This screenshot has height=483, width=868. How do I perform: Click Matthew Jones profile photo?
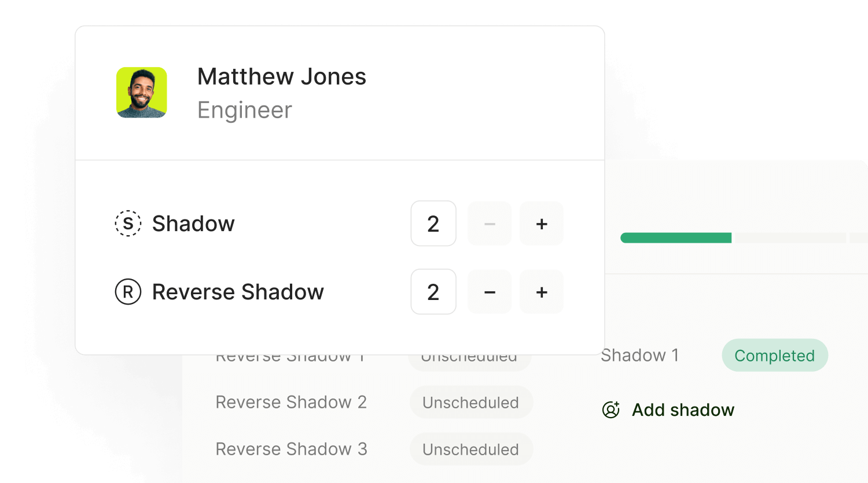(142, 93)
